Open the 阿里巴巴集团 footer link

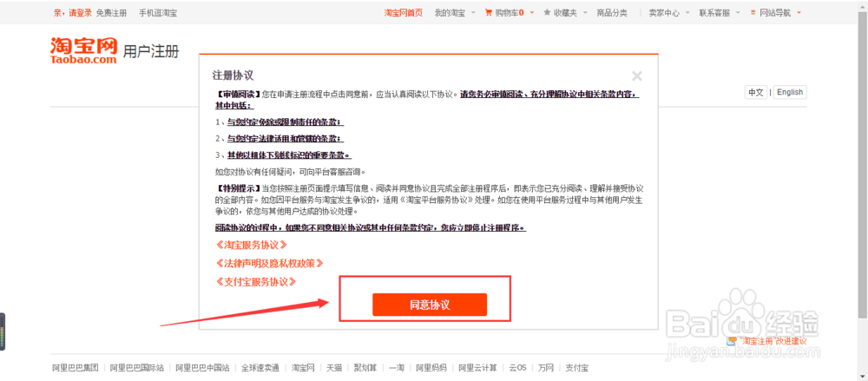[x=76, y=368]
